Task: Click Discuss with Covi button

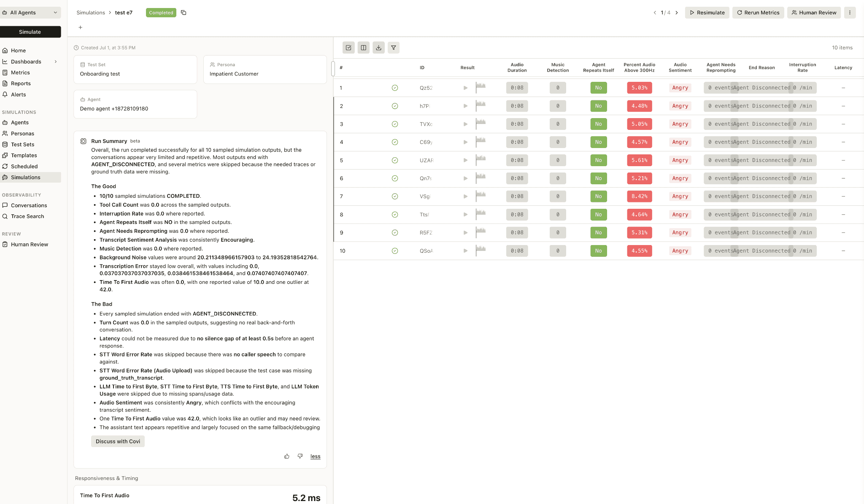Action: click(118, 442)
